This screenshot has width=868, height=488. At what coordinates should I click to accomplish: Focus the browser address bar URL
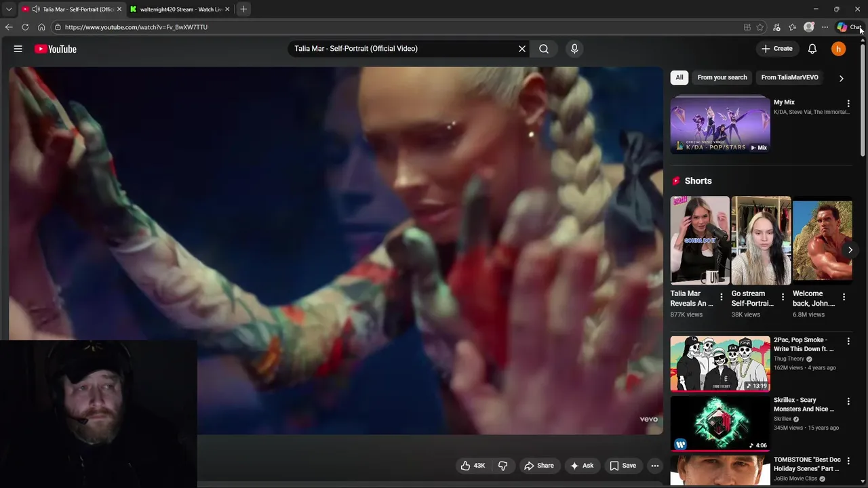point(136,27)
